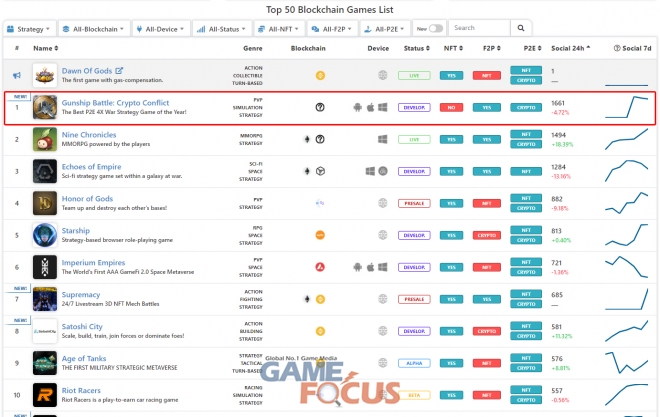Viewport: 660px width, 417px height.
Task: Click Ethereum icon in Echoes of Empire row
Action: pyautogui.click(x=306, y=172)
